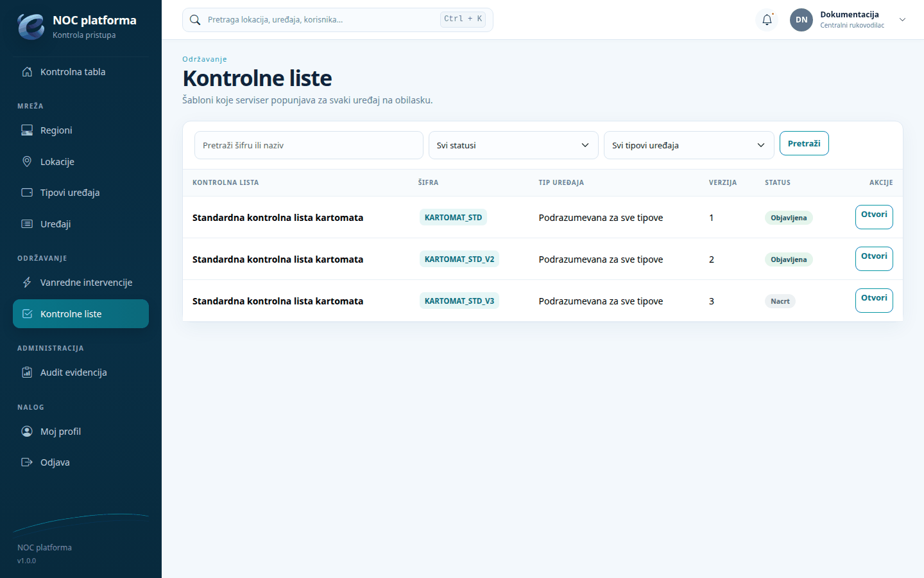Open the KARTOMAT_STD_V3 checklist with Otvori

coord(874,301)
